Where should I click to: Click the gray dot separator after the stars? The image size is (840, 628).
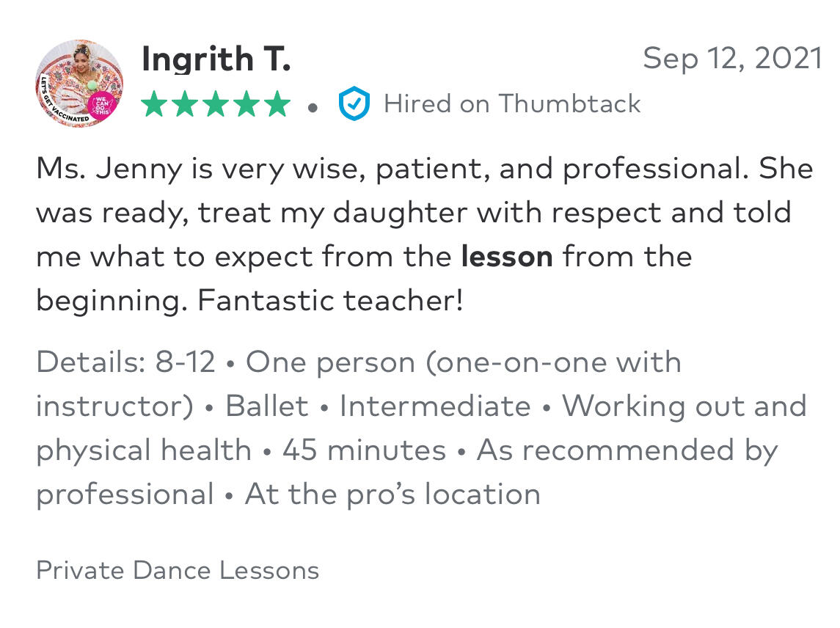(x=313, y=107)
